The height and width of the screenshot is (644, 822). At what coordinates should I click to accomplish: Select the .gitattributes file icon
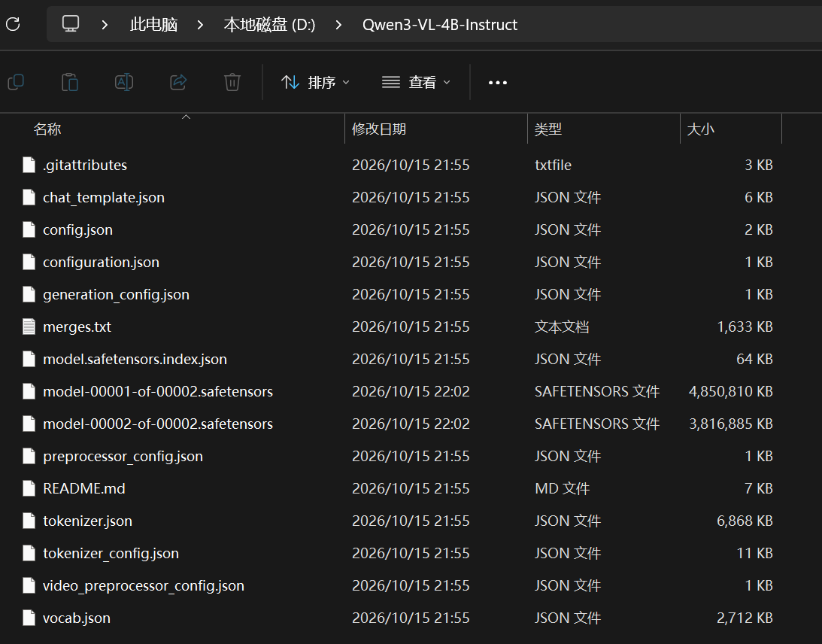29,165
